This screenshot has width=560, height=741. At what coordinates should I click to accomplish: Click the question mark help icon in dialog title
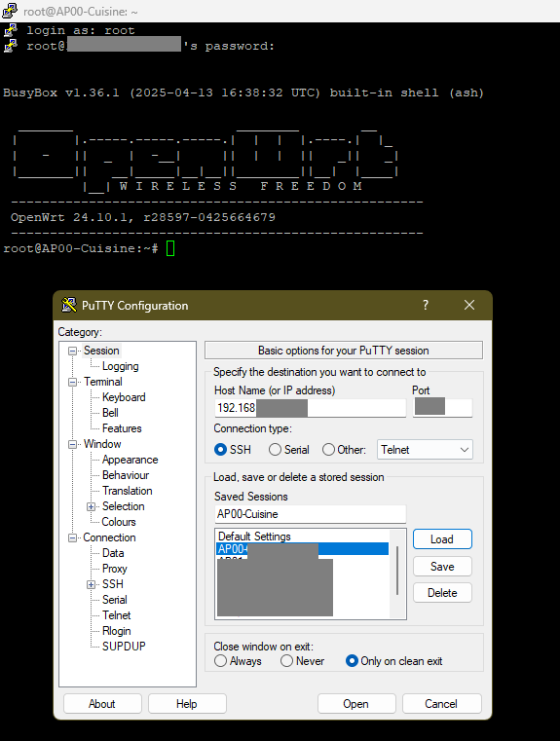[426, 305]
